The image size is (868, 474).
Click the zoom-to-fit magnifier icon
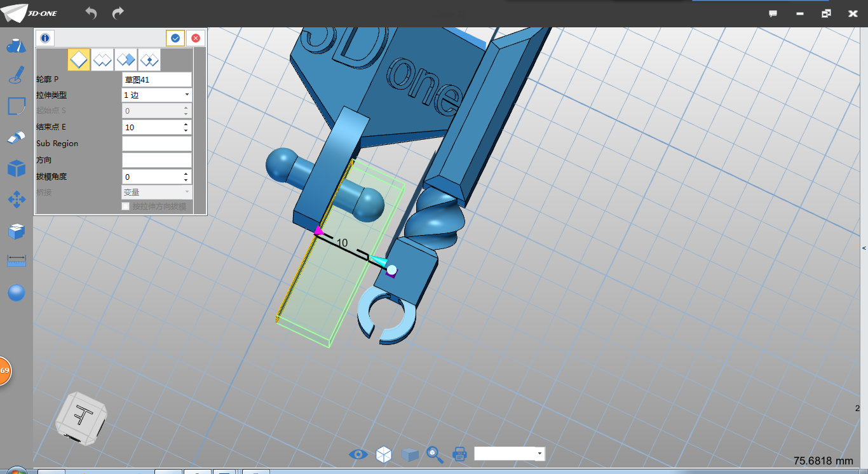[x=435, y=454]
